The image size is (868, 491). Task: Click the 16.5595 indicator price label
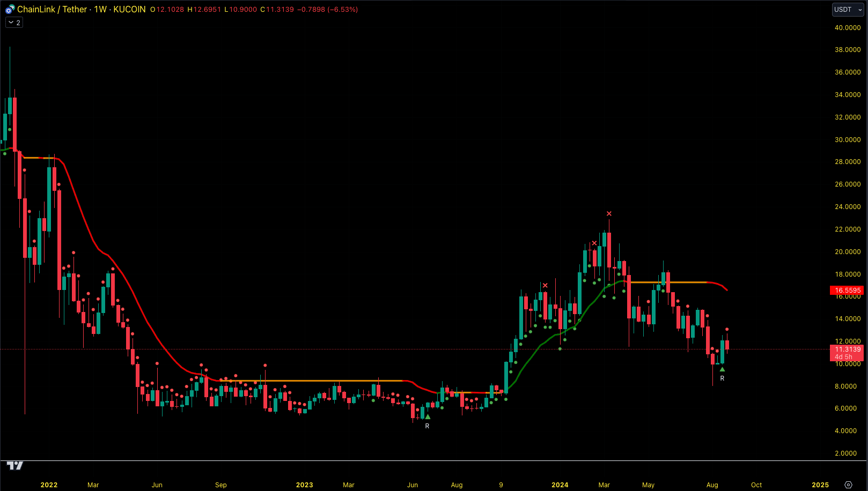pos(847,291)
